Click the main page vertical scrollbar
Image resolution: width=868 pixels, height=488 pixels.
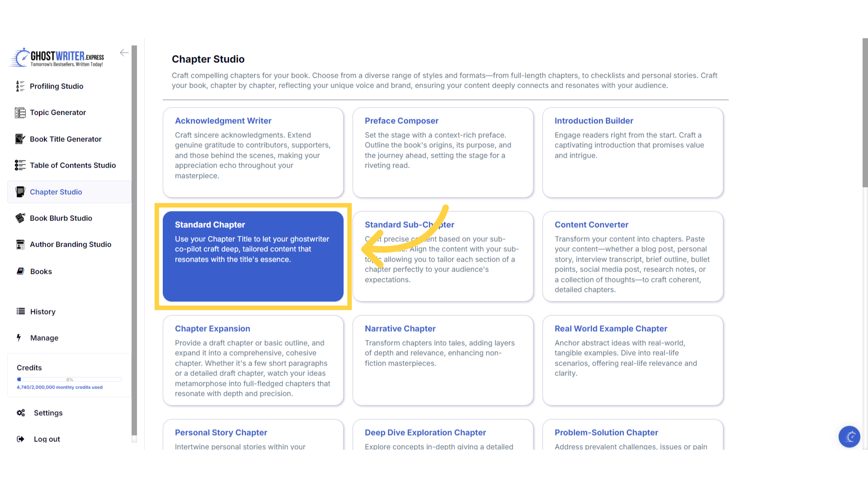(864, 113)
